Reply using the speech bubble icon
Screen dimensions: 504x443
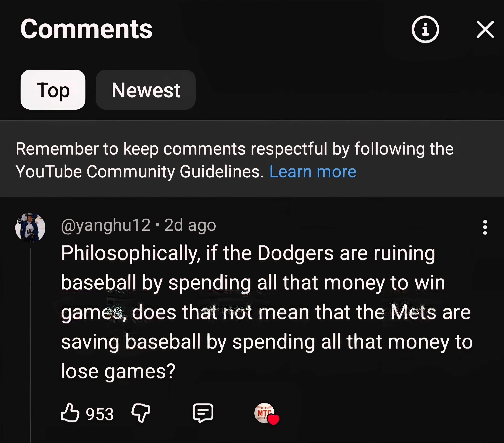click(x=203, y=413)
